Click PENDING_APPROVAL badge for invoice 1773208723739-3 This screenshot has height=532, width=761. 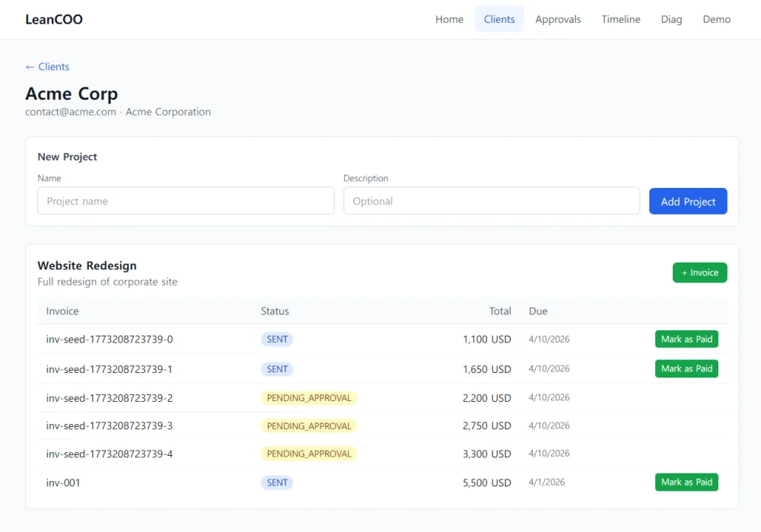point(309,425)
